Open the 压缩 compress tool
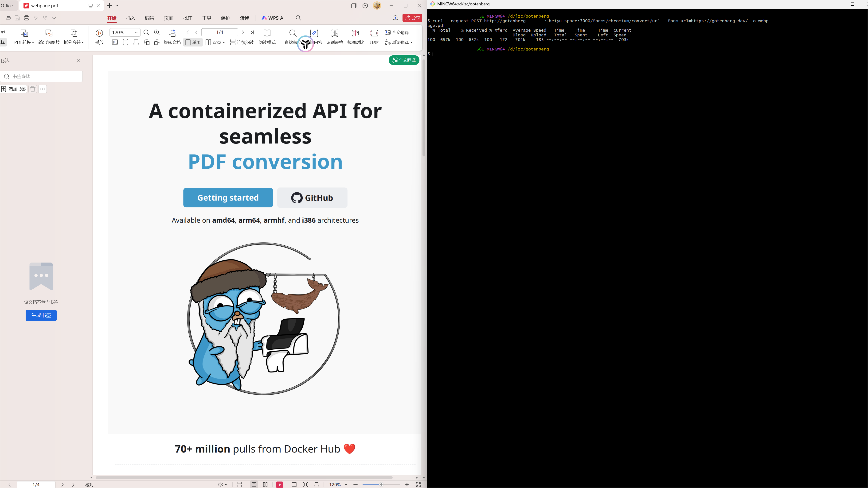The width and height of the screenshot is (868, 488). [x=374, y=36]
